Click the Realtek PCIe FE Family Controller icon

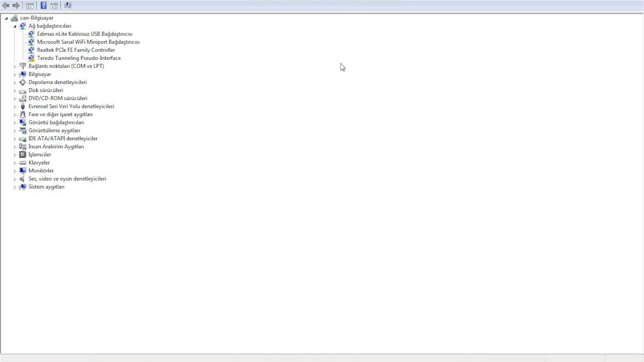click(31, 50)
